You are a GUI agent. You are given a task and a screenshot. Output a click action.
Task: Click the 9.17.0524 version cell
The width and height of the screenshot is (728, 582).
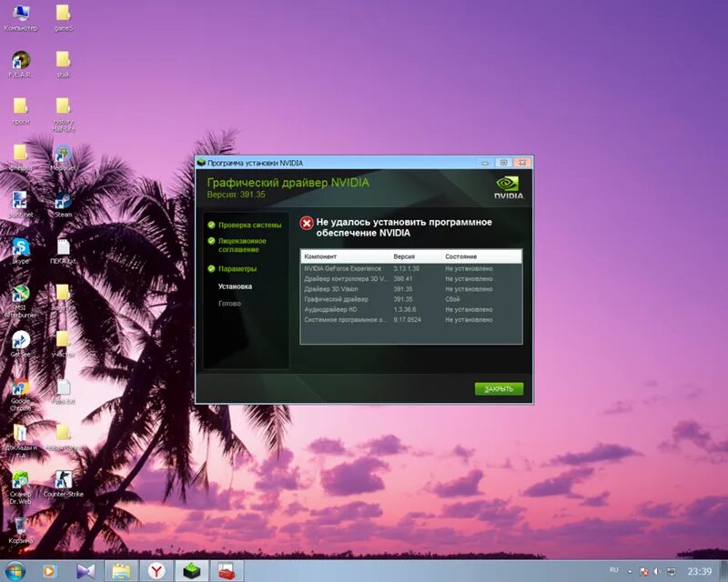point(407,320)
